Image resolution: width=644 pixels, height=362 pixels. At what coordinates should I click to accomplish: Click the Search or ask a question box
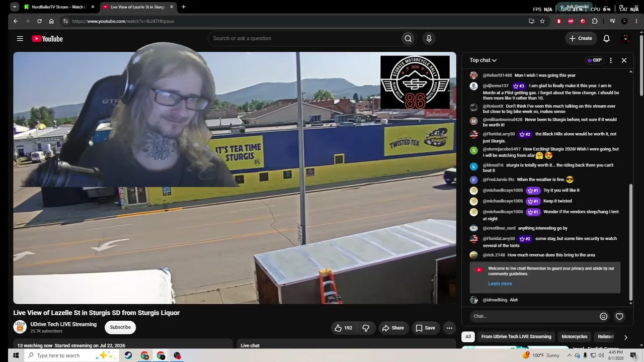click(x=304, y=39)
